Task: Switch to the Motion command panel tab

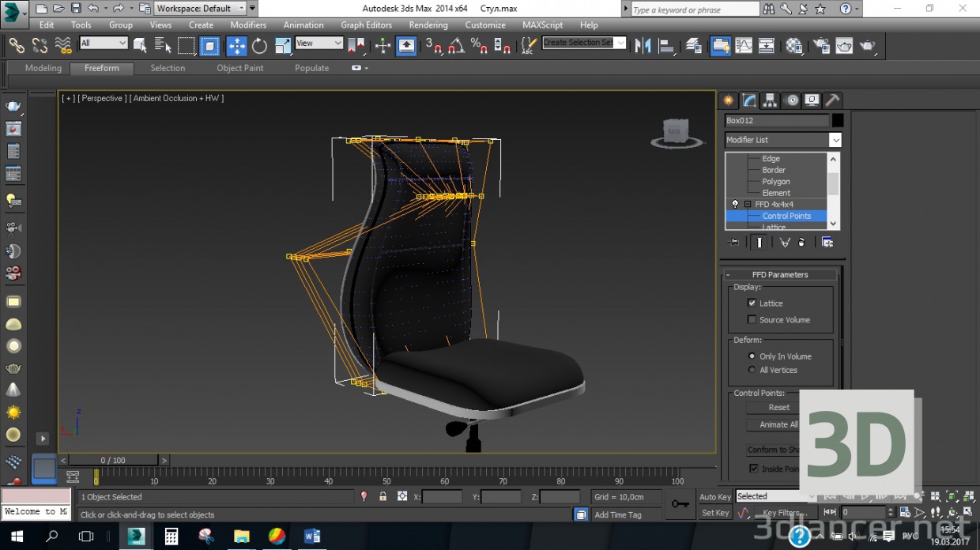Action: [791, 100]
